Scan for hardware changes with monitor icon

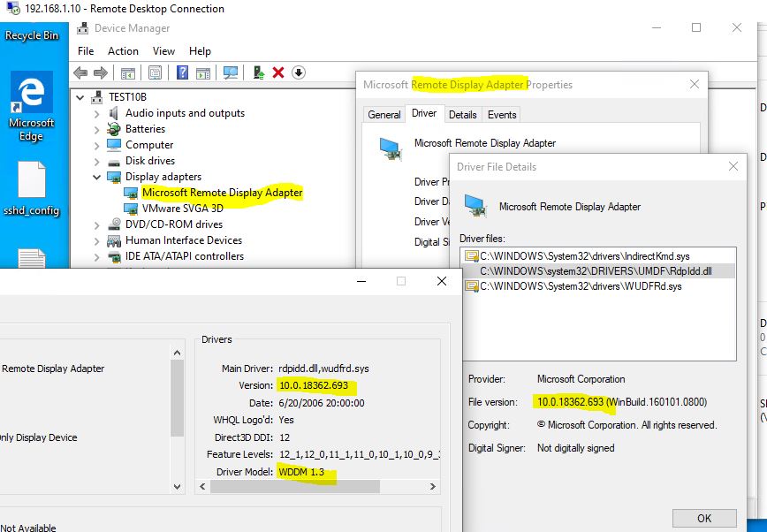click(231, 73)
